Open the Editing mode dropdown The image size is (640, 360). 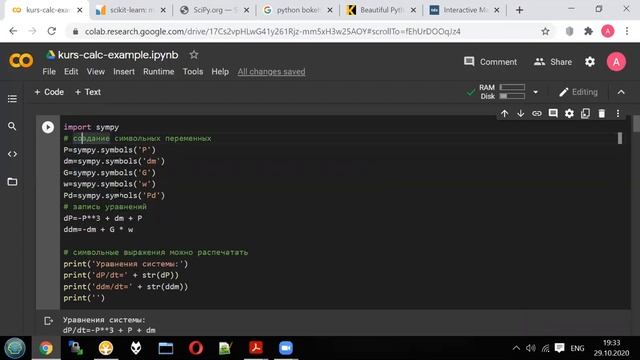[578, 92]
